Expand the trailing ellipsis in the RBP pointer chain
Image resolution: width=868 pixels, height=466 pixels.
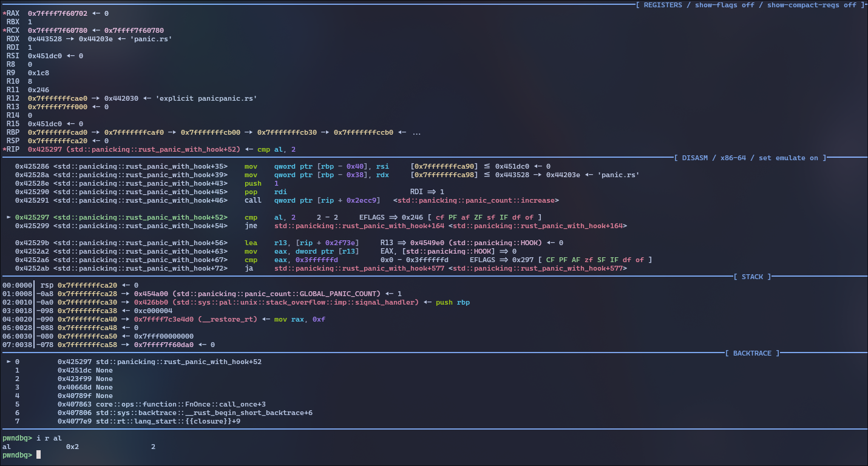pos(416,132)
